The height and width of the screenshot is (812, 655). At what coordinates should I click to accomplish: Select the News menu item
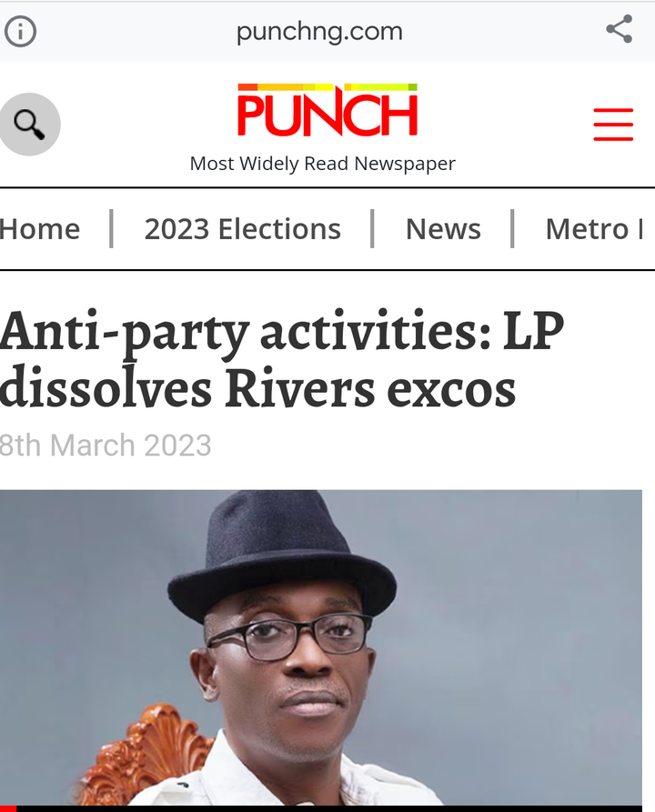click(x=443, y=229)
